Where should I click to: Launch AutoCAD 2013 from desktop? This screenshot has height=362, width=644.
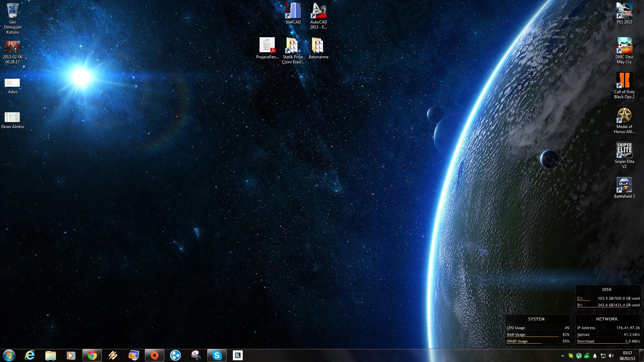click(318, 16)
